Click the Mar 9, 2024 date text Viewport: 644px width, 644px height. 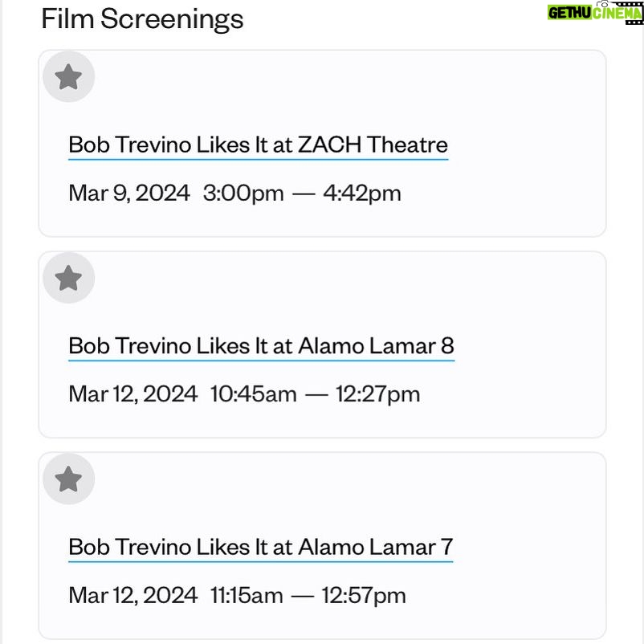(x=129, y=194)
